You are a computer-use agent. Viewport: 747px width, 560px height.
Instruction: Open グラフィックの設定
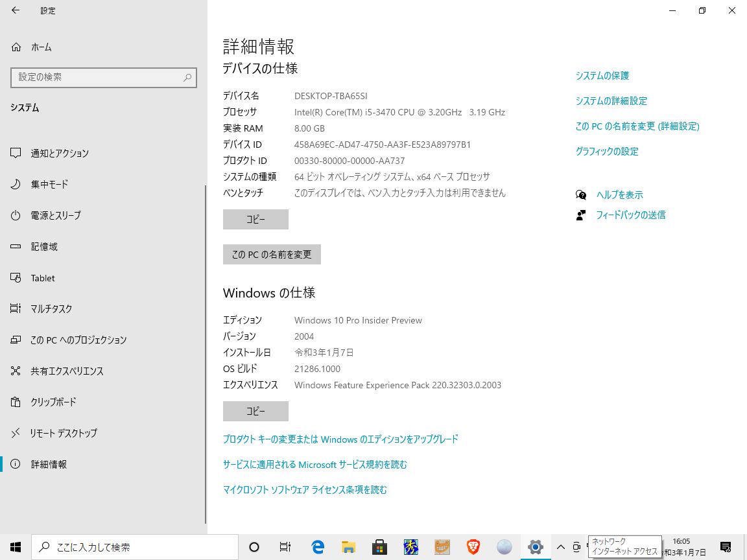[x=606, y=151]
